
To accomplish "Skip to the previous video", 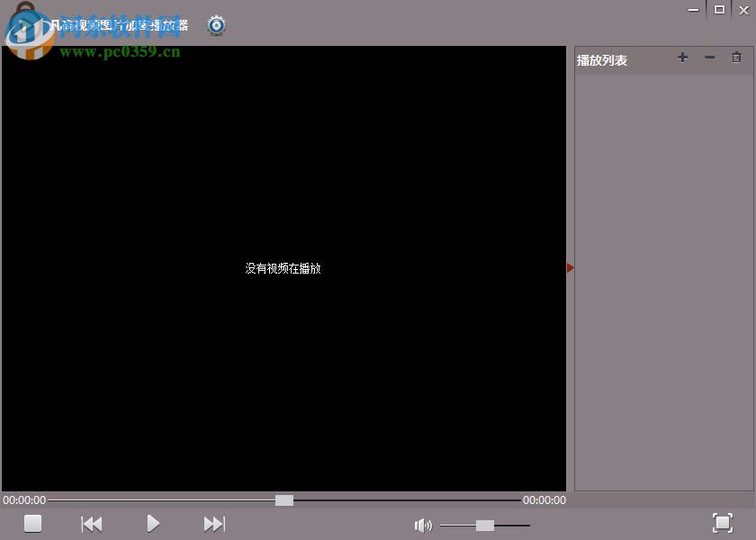I will click(91, 523).
